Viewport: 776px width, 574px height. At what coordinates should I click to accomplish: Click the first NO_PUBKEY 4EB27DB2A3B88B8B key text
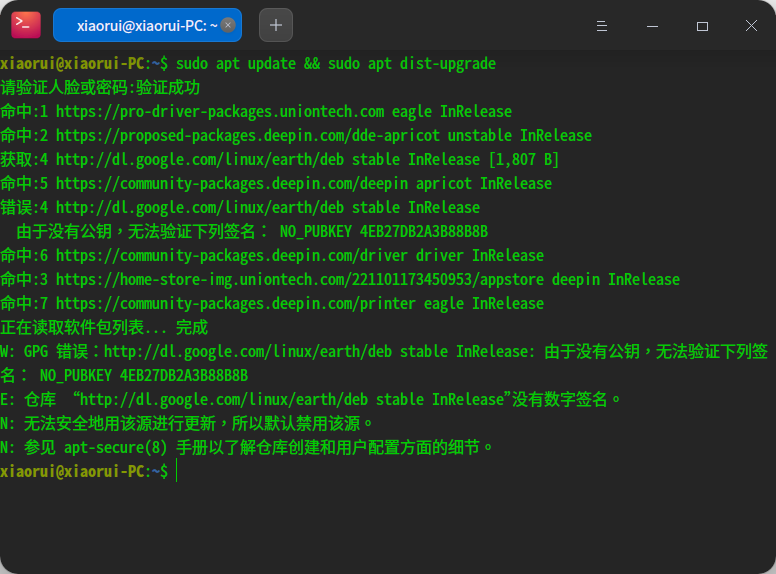point(384,232)
